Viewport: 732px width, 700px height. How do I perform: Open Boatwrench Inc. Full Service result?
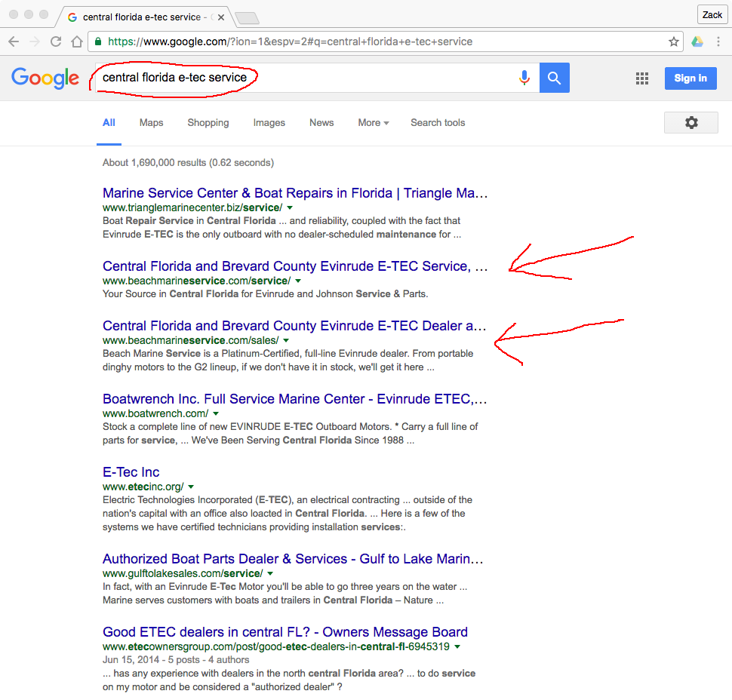(295, 399)
